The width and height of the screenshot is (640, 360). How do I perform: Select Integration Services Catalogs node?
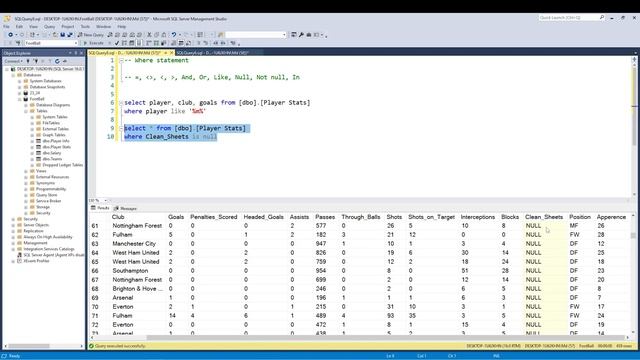(49, 249)
